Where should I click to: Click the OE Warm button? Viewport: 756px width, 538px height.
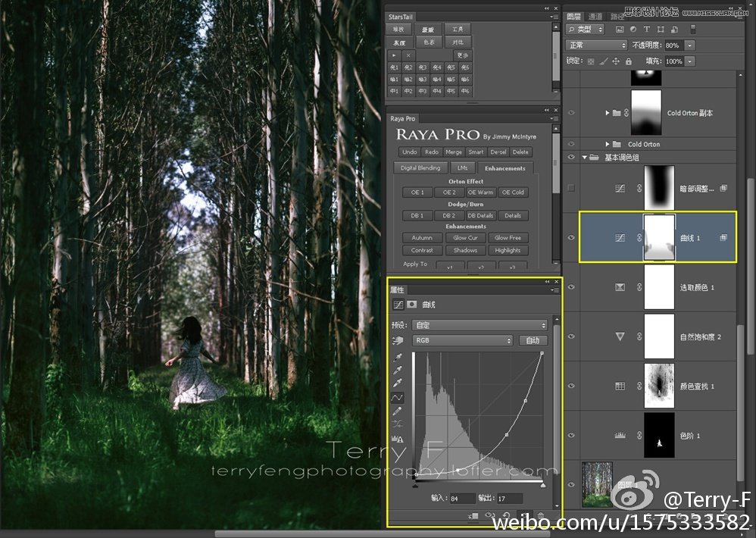(481, 192)
